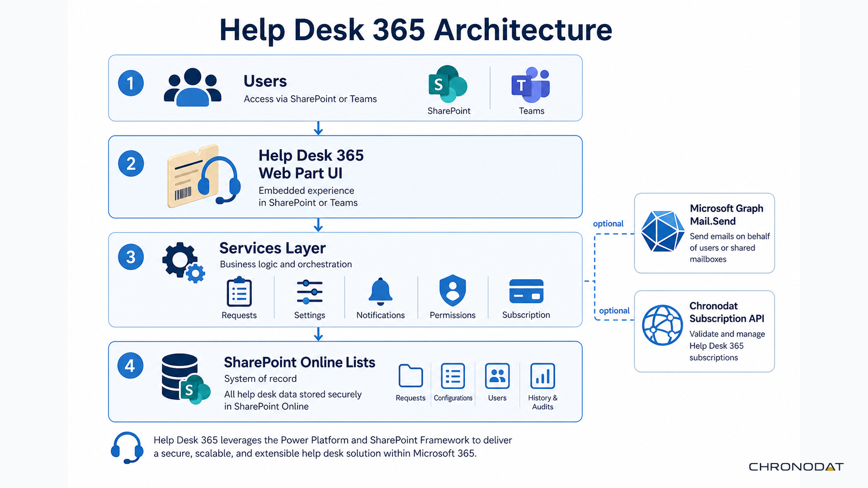The image size is (868, 488).
Task: Click the headset icon beside footer text
Action: click(127, 448)
